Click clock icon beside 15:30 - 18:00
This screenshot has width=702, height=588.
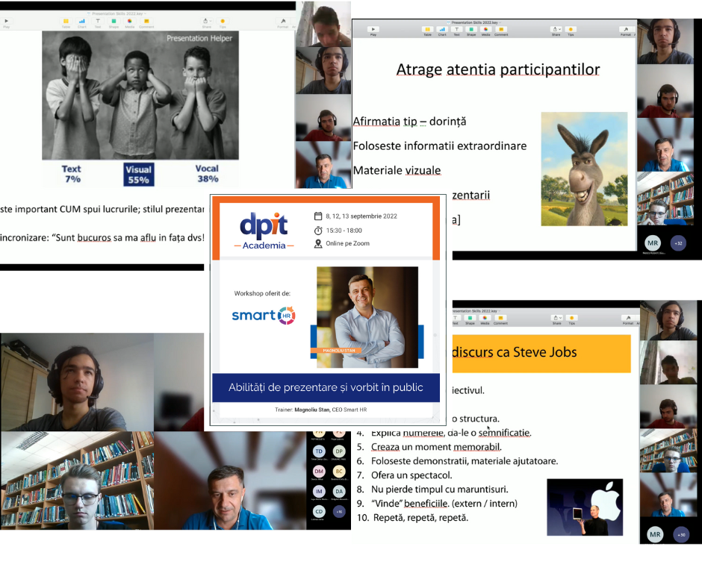(x=318, y=231)
